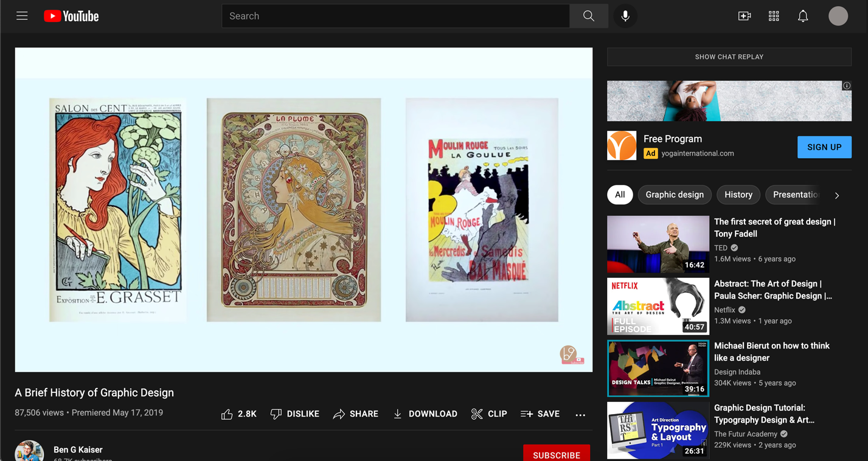Click in the Search input field

click(396, 16)
